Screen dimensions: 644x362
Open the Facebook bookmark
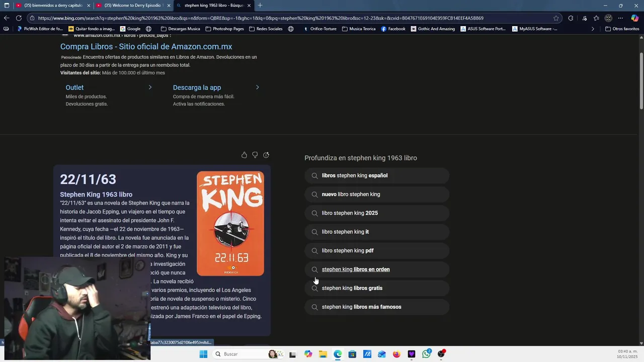393,29
